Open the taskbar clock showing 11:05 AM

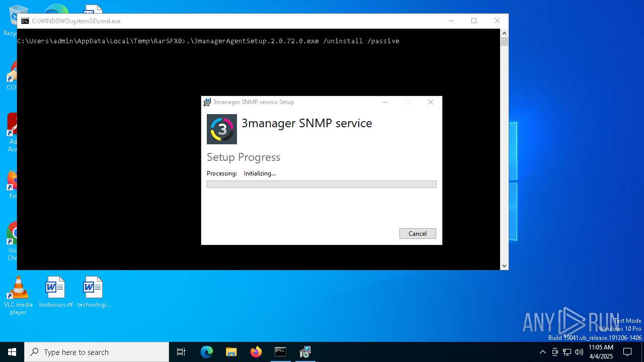click(601, 352)
